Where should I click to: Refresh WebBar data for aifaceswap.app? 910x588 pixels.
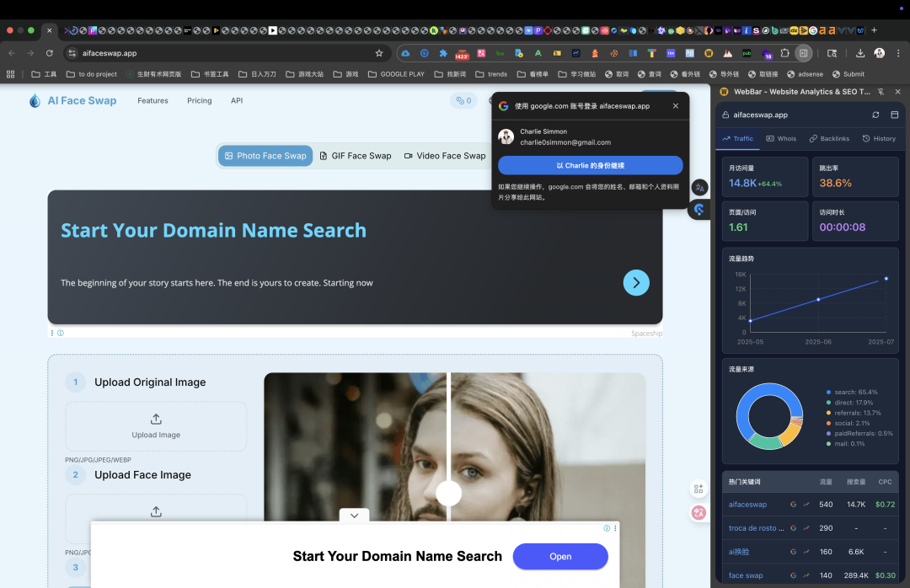[875, 115]
